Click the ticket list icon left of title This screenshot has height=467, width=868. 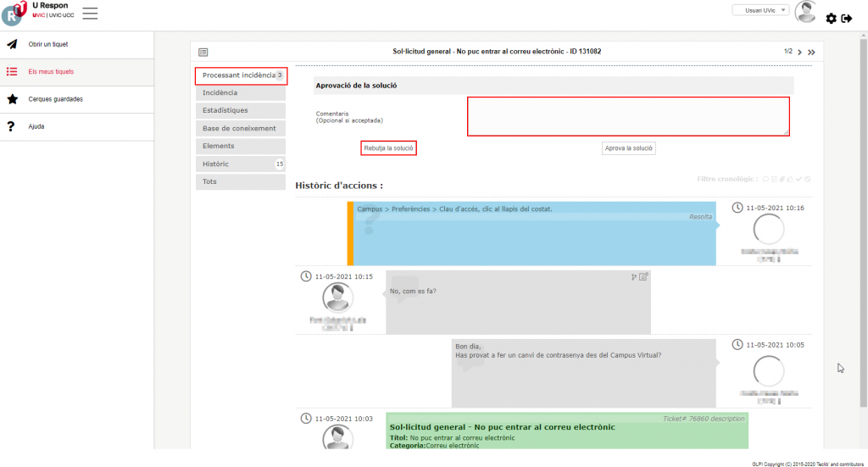point(203,52)
